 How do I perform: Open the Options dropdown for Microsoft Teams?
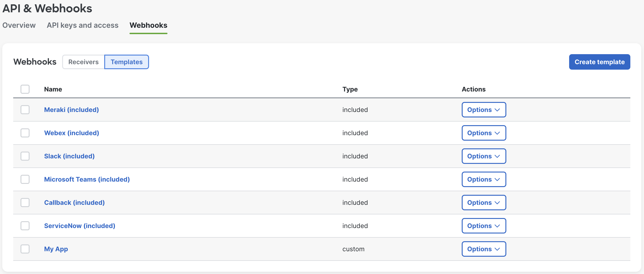(x=484, y=179)
